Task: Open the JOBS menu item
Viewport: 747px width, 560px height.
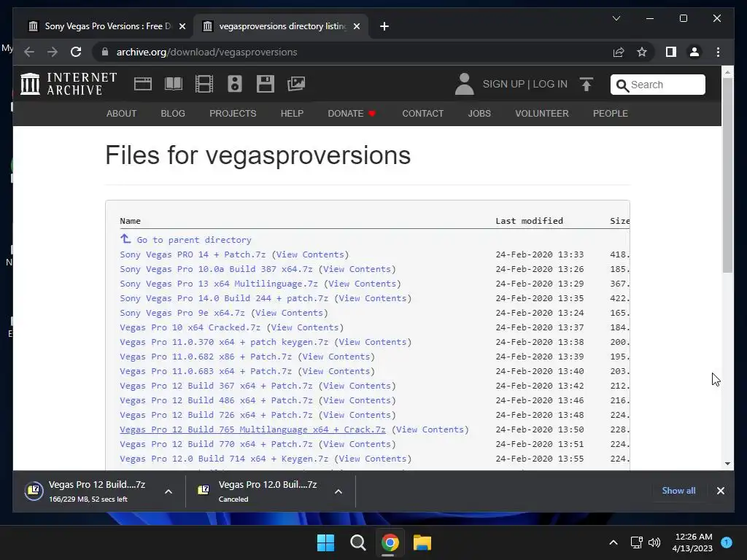Action: 479,113
